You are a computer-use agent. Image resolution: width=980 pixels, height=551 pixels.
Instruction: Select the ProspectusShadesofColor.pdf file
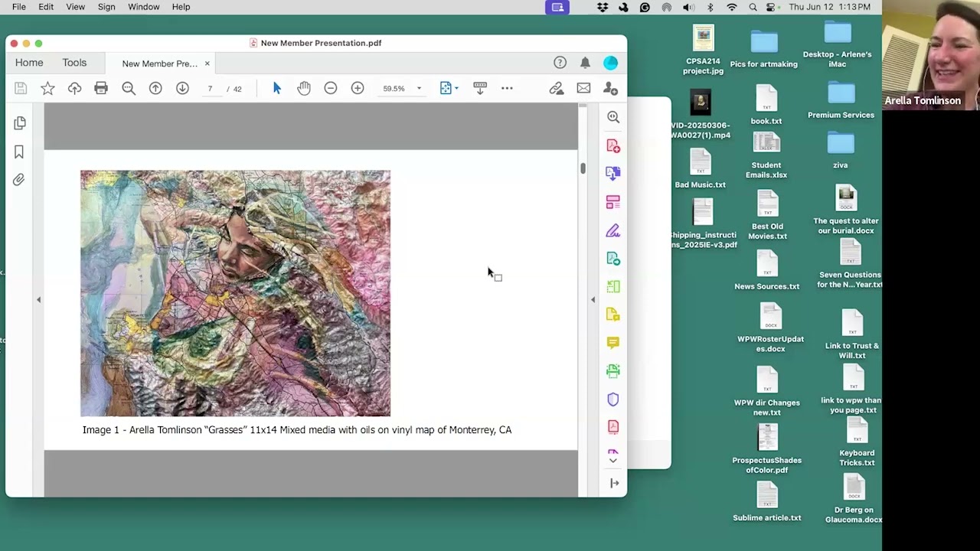767,449
